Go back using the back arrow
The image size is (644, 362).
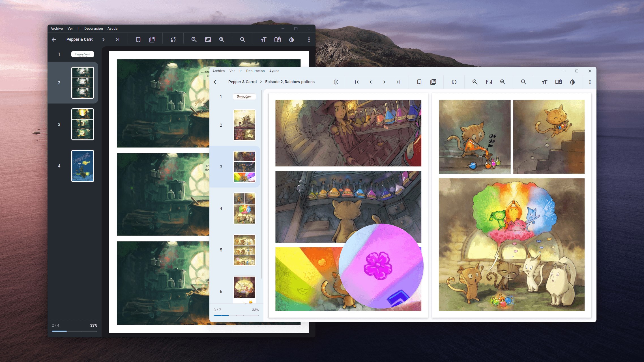click(216, 82)
